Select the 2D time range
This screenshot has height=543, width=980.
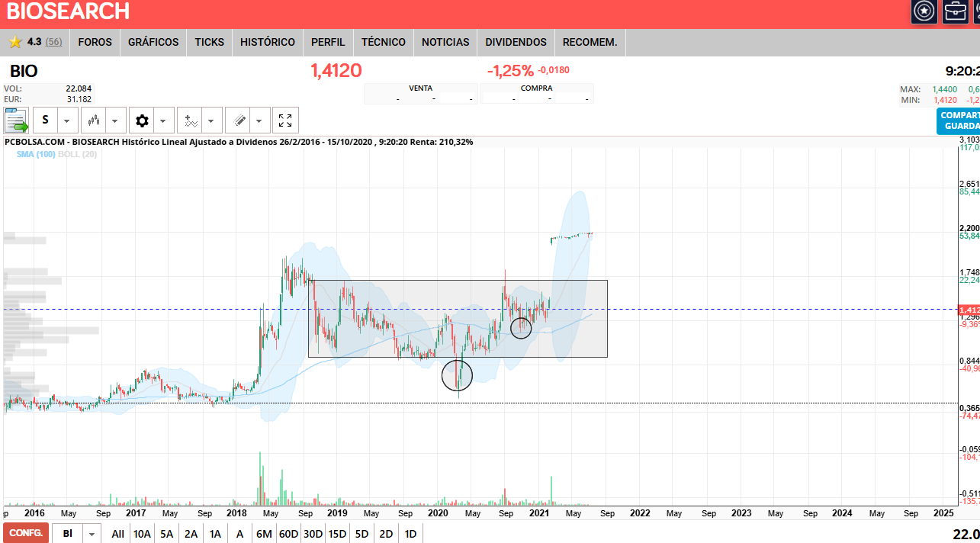(x=386, y=534)
